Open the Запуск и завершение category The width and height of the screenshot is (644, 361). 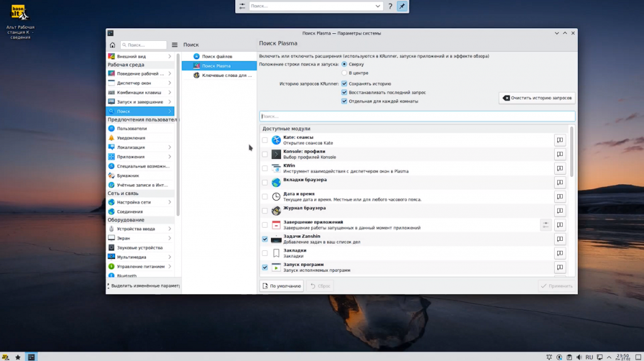140,102
